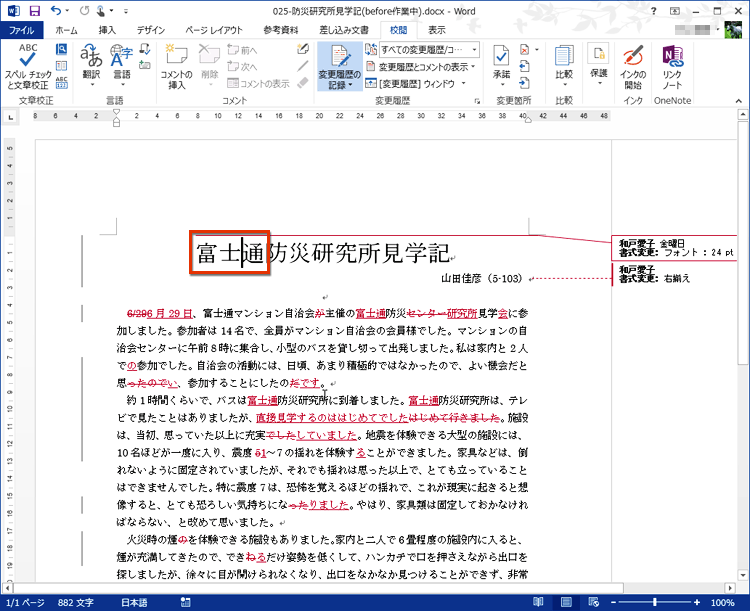Viewport: 750px width, 611px height.
Task: Open the 保護 (Protect) button
Action: (x=598, y=65)
